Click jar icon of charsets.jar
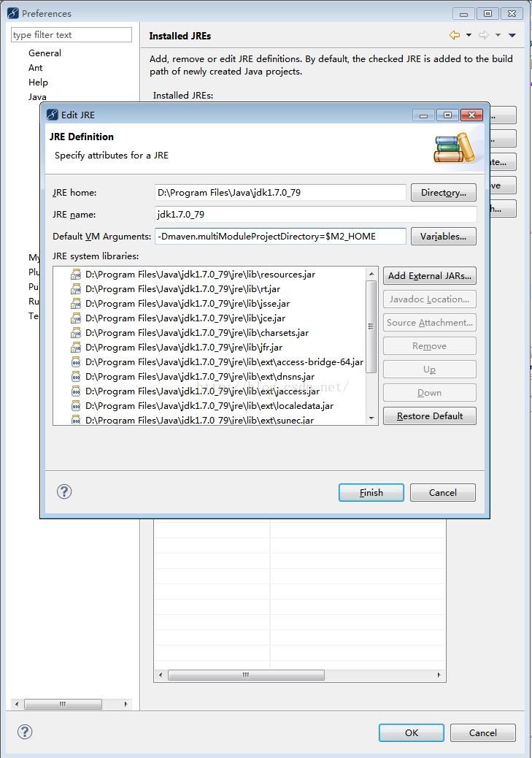 click(76, 333)
